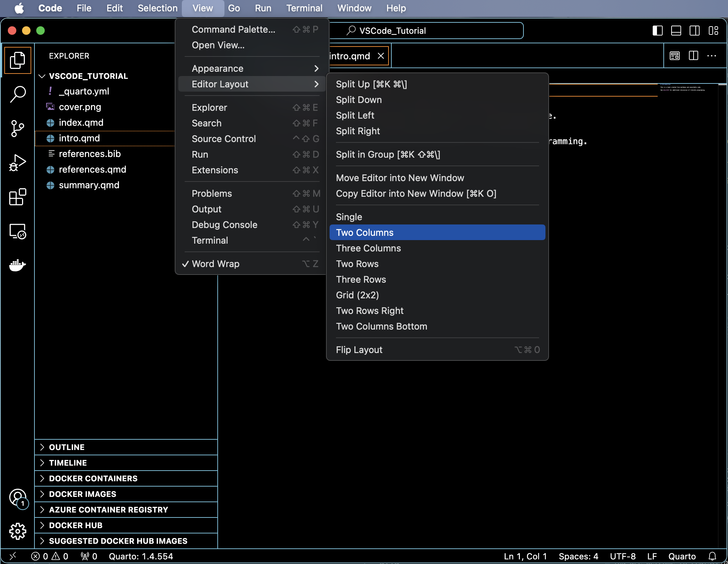Image resolution: width=728 pixels, height=564 pixels.
Task: Select Two Rows Right layout
Action: pyautogui.click(x=437, y=311)
